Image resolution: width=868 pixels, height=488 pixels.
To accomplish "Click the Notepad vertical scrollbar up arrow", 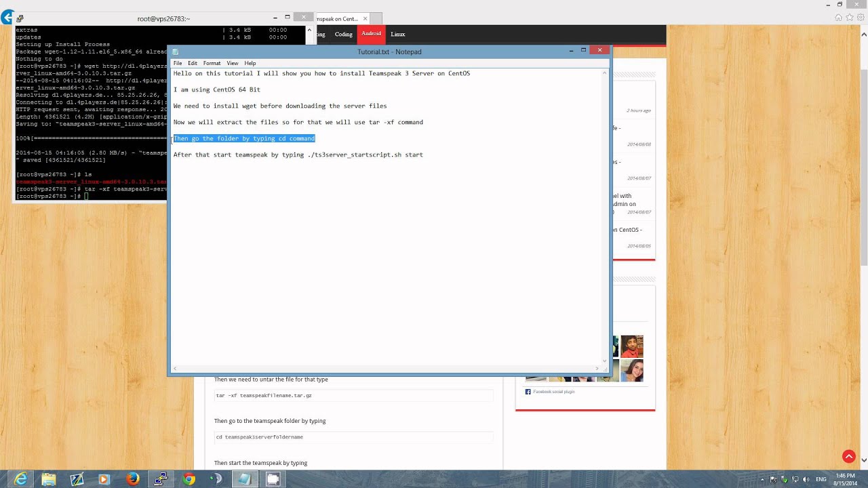I will coord(605,73).
